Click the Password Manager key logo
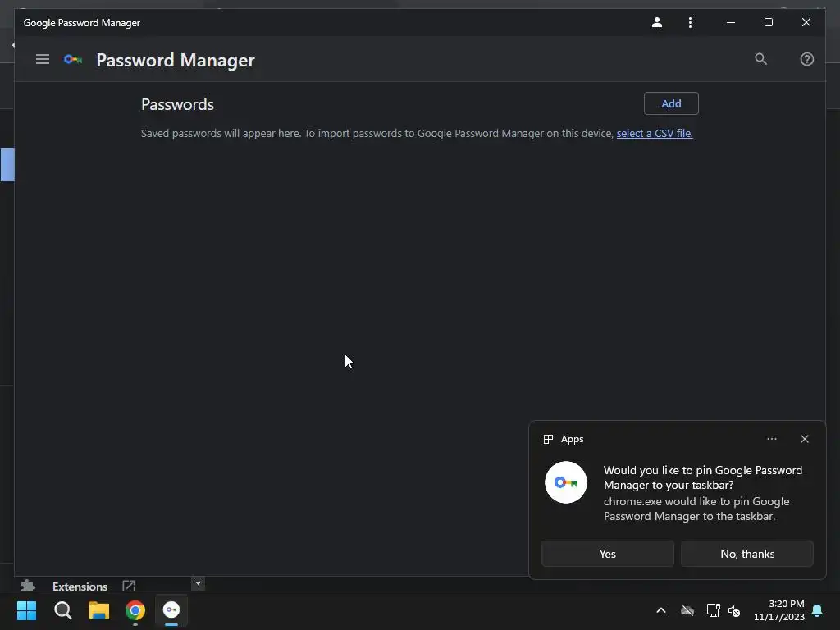 (73, 59)
